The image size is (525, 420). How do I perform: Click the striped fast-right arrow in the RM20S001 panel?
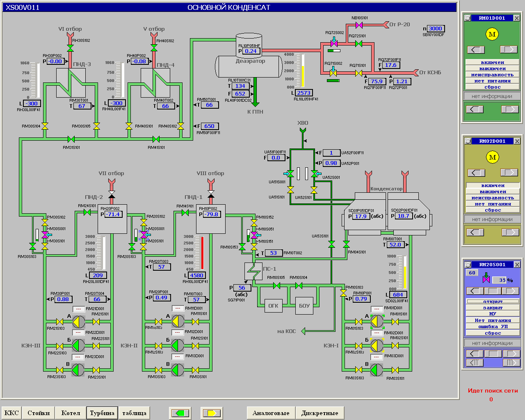click(511, 363)
